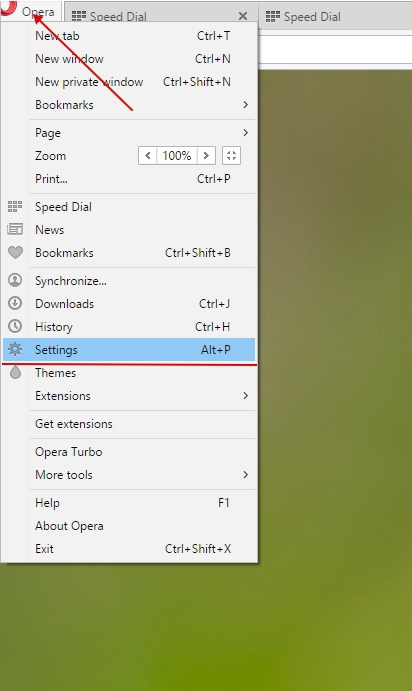Click the News newspaper icon
The image size is (412, 691).
[15, 229]
